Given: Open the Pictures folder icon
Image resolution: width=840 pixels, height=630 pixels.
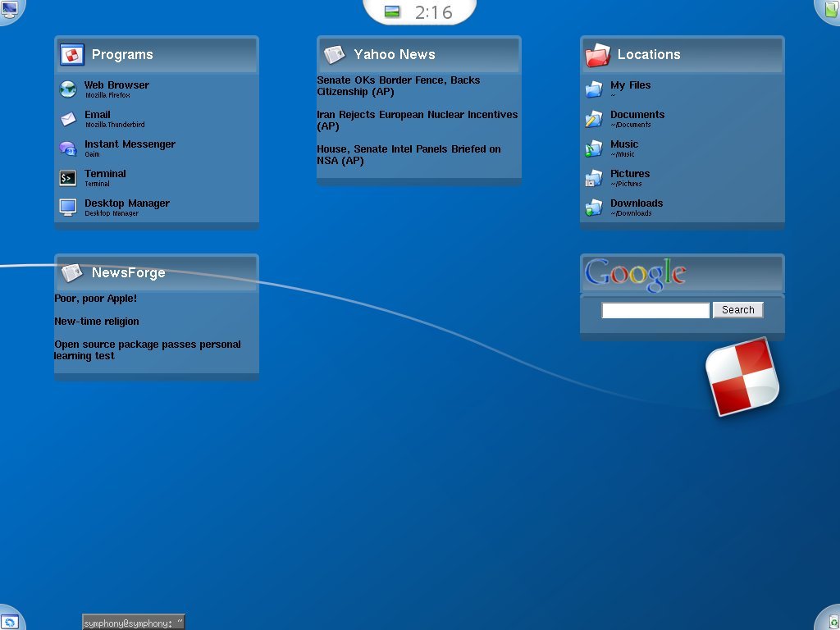Looking at the screenshot, I should click(x=594, y=178).
